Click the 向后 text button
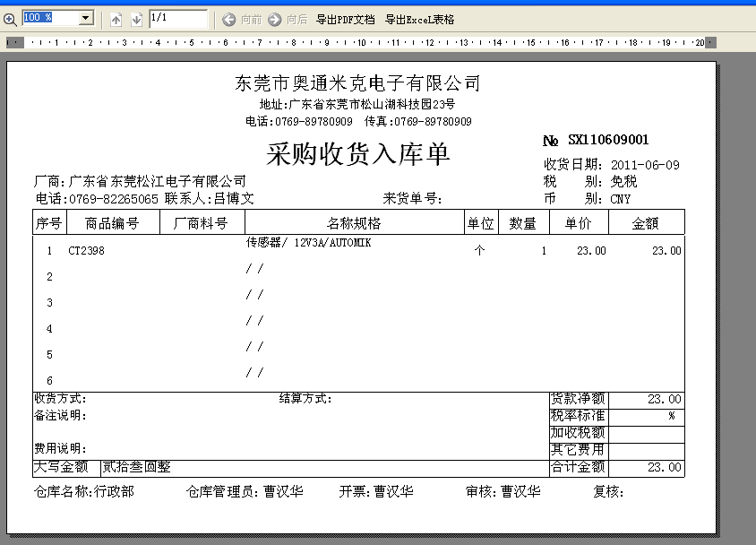 (x=297, y=20)
